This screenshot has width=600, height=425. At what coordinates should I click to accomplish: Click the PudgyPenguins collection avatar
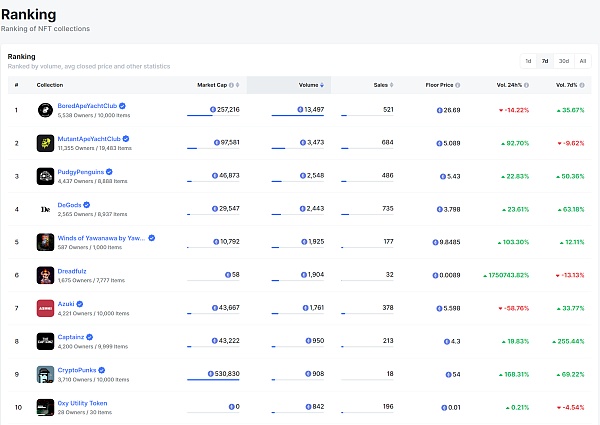coord(45,175)
